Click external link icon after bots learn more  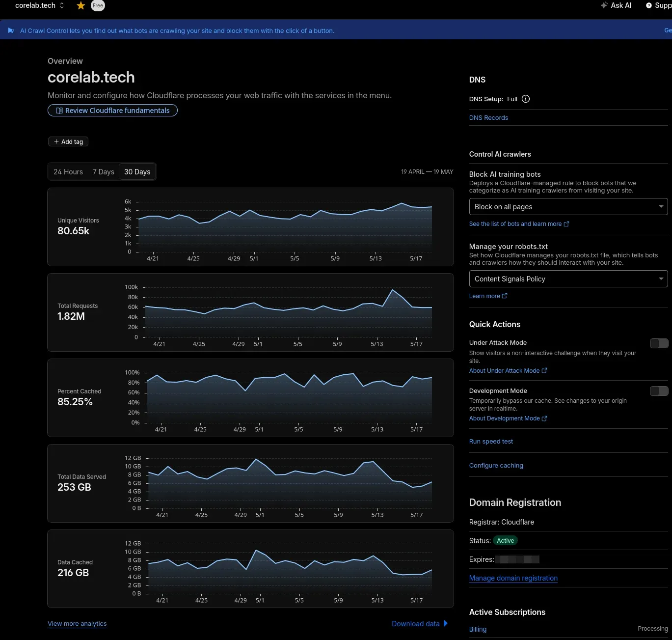(x=566, y=224)
